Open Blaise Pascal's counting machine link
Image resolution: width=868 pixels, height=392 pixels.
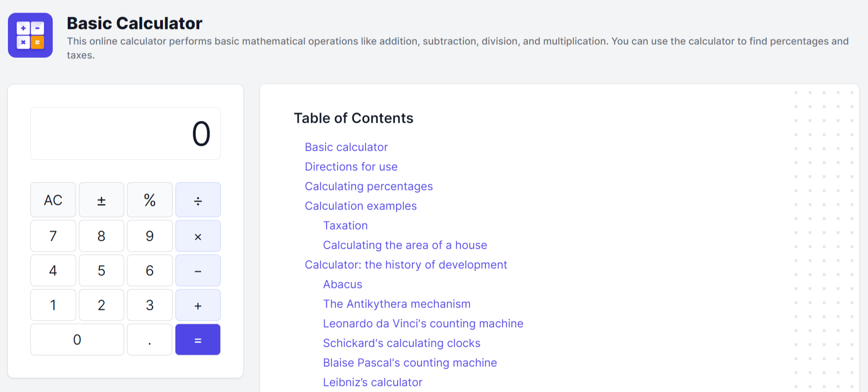(410, 363)
